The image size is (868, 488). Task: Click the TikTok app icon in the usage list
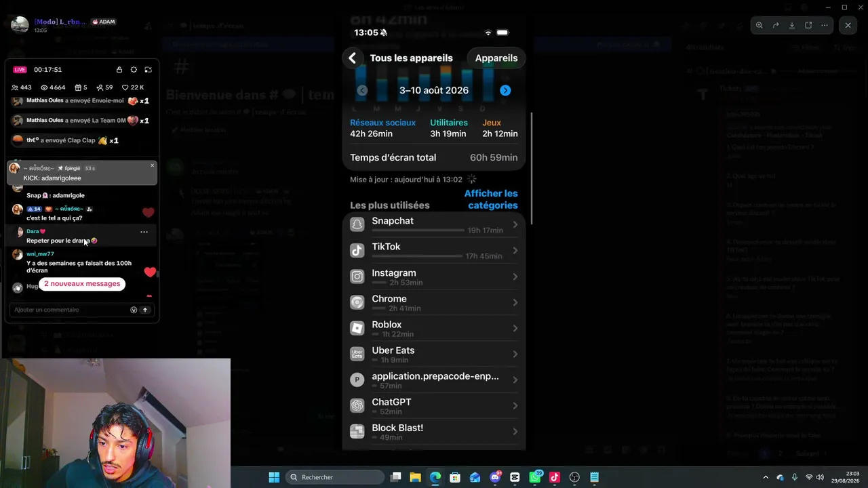pos(357,250)
